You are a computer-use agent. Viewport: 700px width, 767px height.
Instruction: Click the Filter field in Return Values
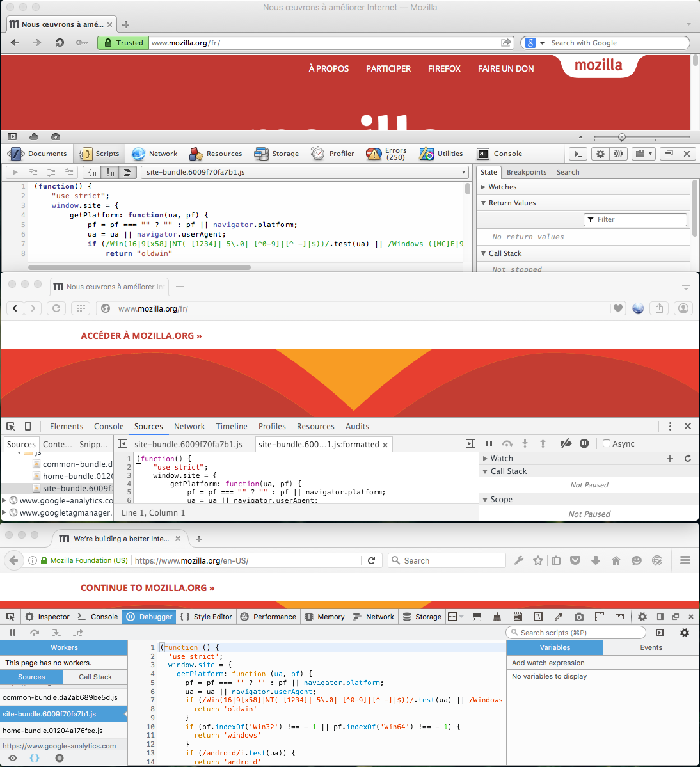(635, 219)
